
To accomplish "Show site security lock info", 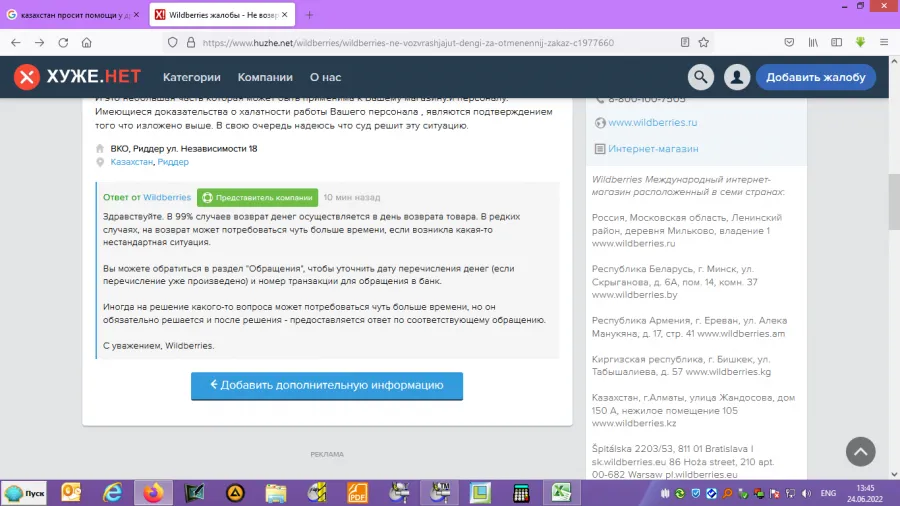I will [191, 42].
